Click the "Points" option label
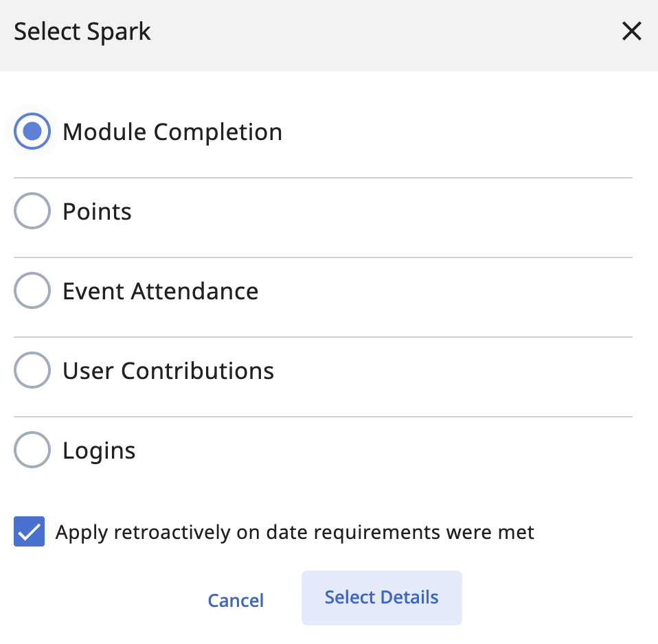This screenshot has height=644, width=658. (97, 211)
